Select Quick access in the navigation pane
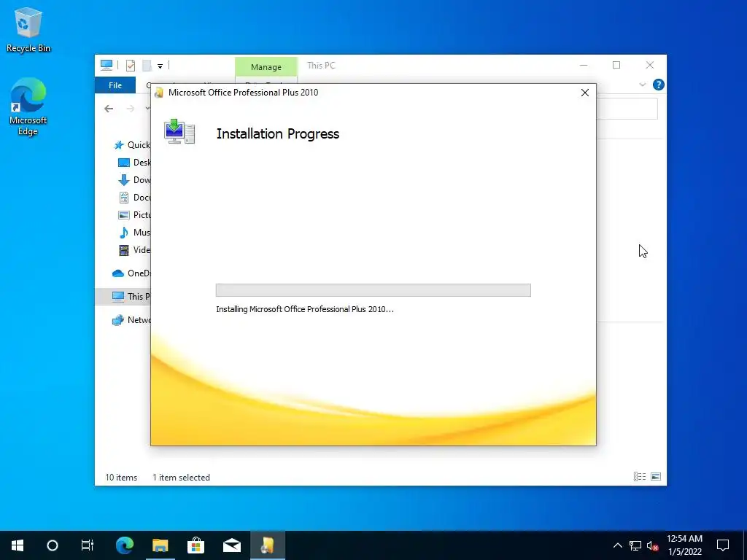Viewport: 747px width, 560px height. coord(132,145)
